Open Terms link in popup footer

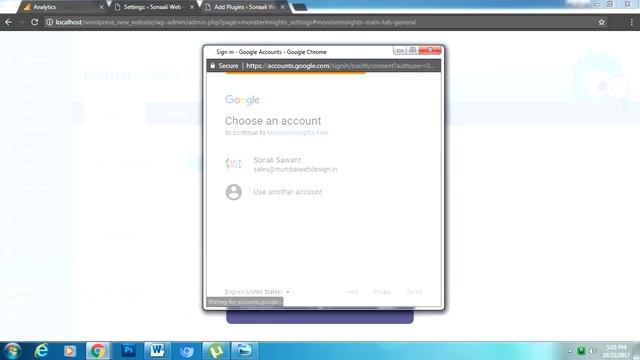click(414, 292)
